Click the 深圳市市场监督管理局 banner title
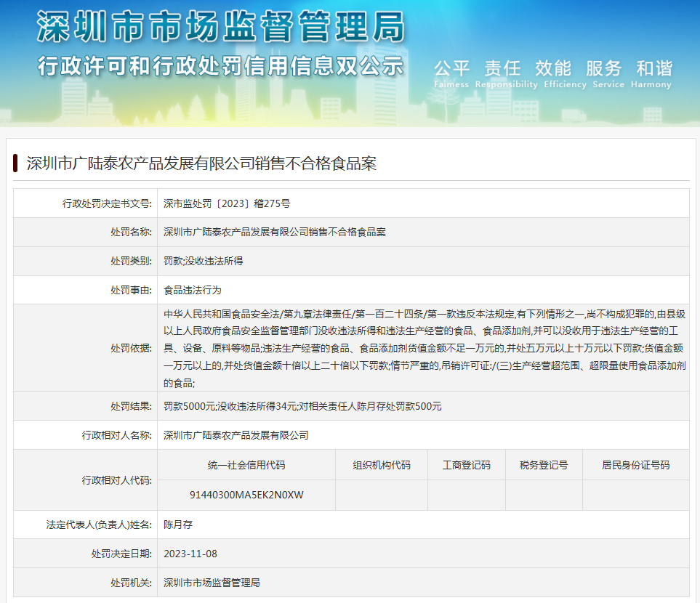The height and width of the screenshot is (603, 700). [x=220, y=29]
